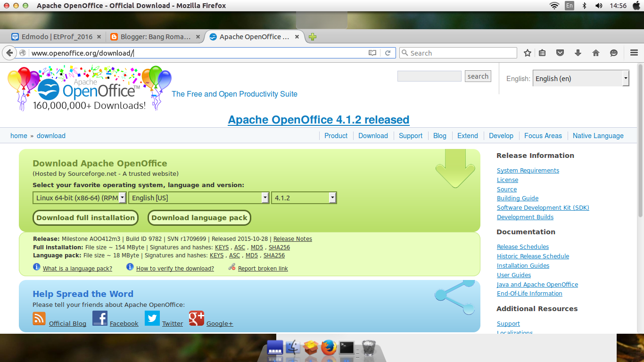This screenshot has width=644, height=362.
Task: Click Download language pack button
Action: [x=199, y=218]
